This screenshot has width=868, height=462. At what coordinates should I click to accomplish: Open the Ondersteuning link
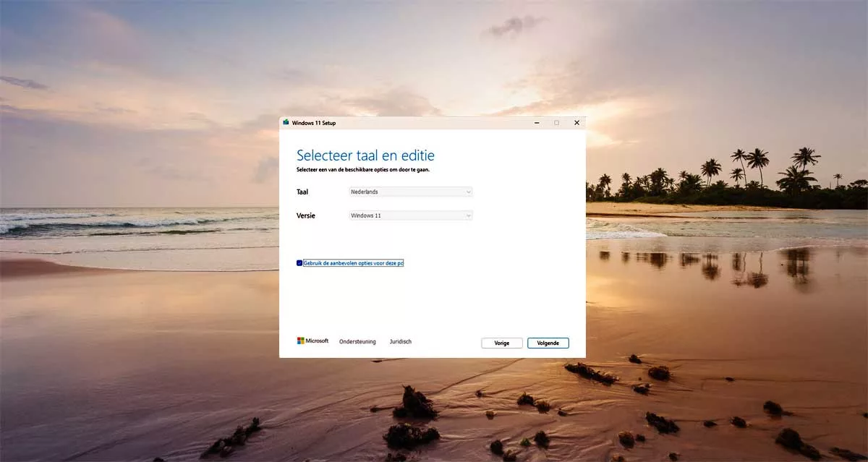[357, 341]
